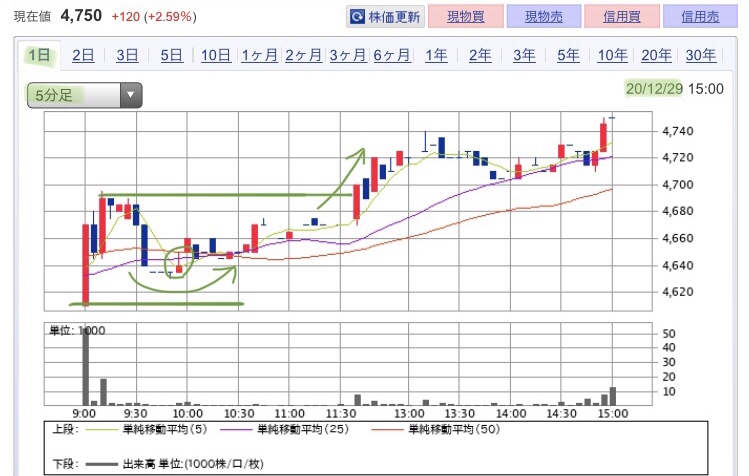Click the 現物売 button
The height and width of the screenshot is (476, 749).
(544, 17)
